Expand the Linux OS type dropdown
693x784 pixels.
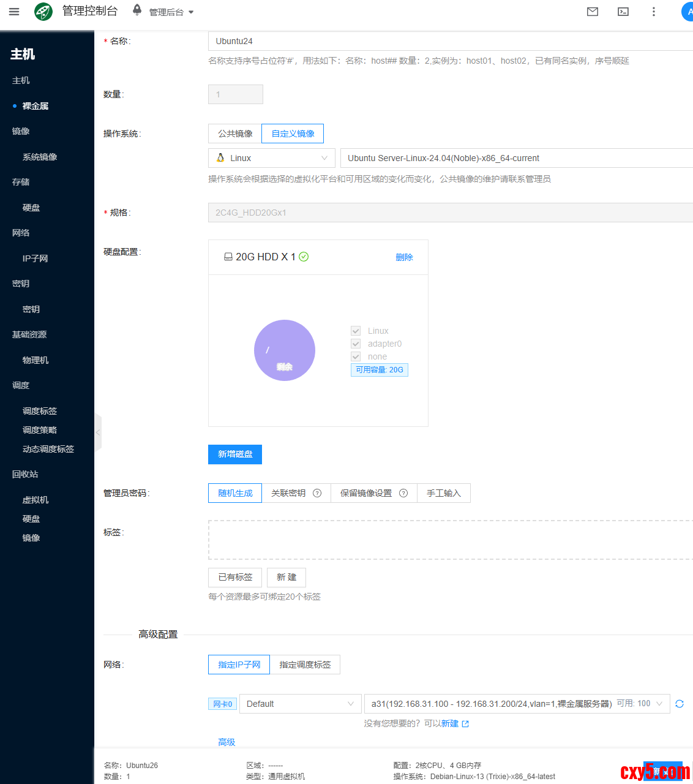[x=272, y=158]
